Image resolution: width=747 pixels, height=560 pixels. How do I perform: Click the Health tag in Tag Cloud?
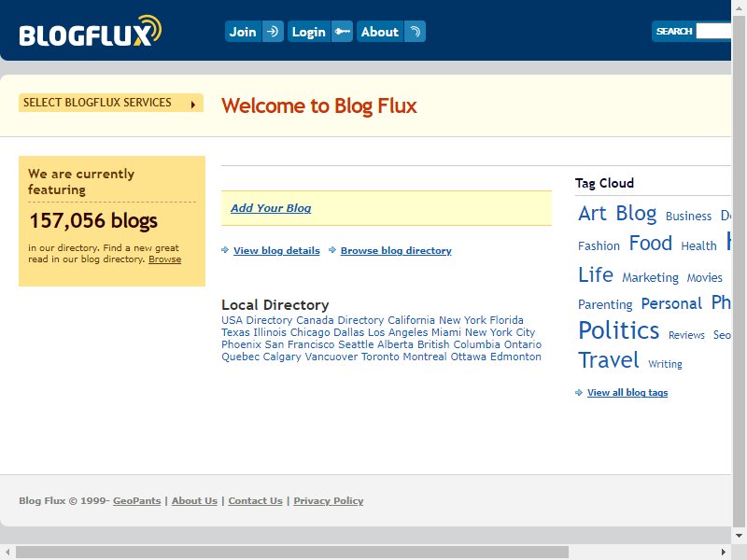coord(698,245)
